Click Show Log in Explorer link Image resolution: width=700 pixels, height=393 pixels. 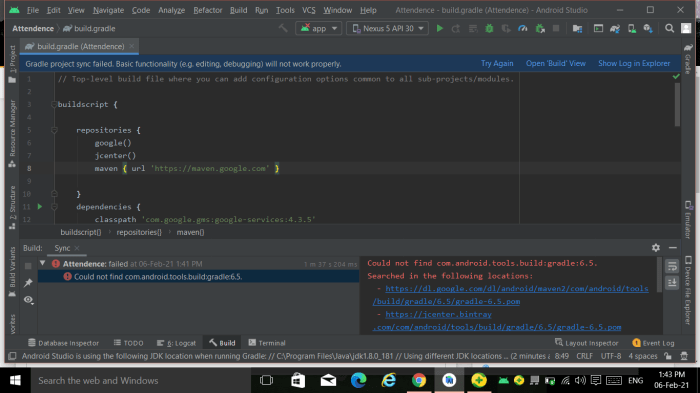[x=634, y=63]
